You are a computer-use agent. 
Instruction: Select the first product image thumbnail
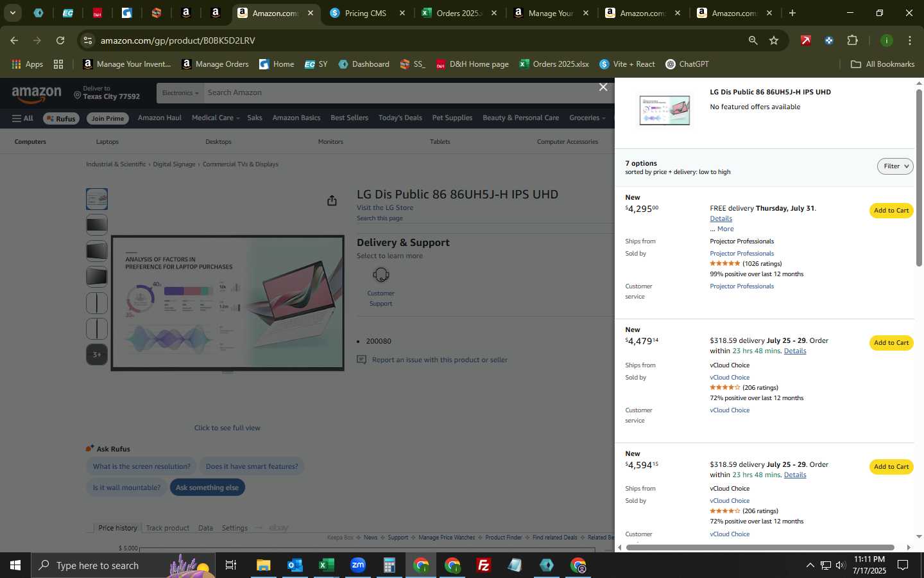[97, 199]
